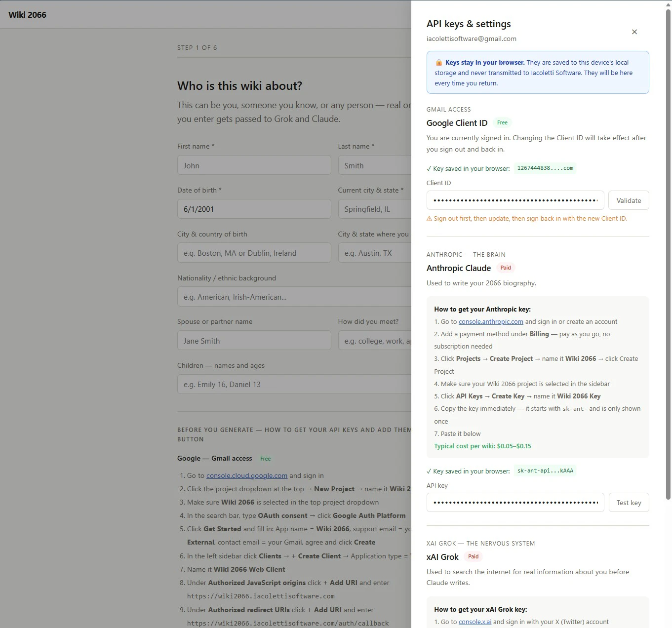Click the Austin, TX placeholder field

pyautogui.click(x=374, y=253)
